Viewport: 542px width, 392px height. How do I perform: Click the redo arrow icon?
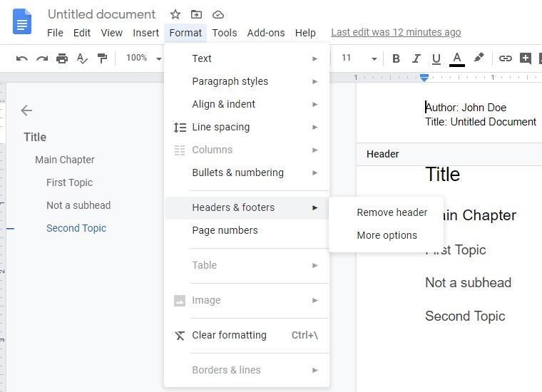(42, 58)
